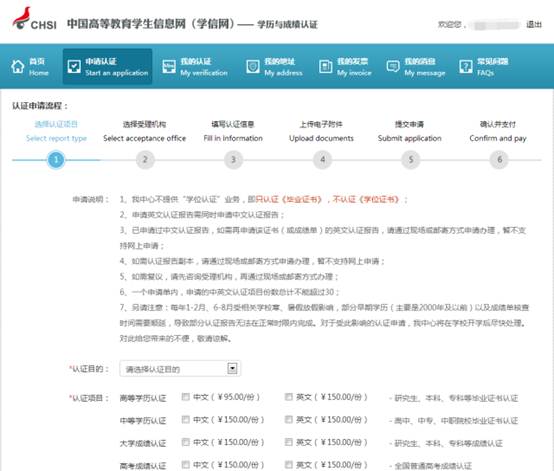Check 英文 ¥150.00 for 中等学历认证
The image size is (554, 471).
click(x=289, y=419)
